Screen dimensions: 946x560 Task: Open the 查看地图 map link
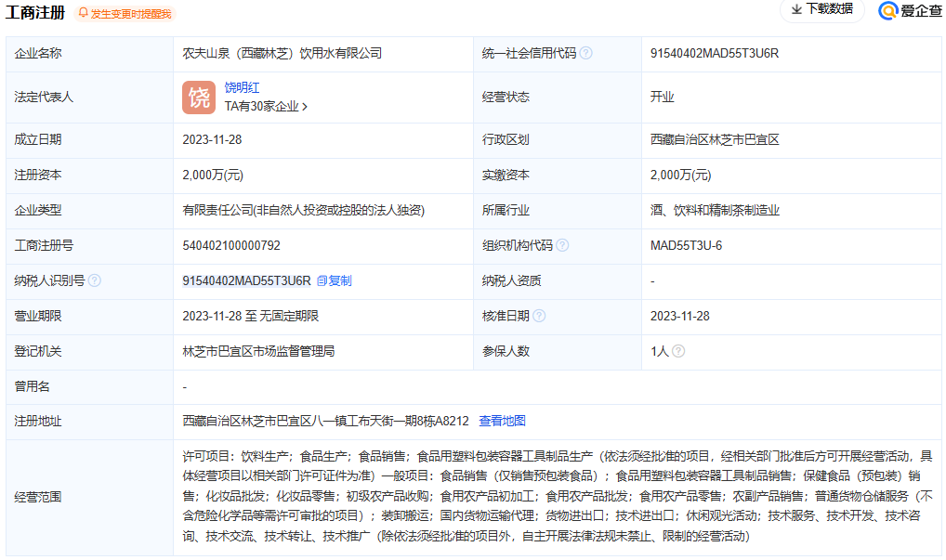tap(502, 421)
